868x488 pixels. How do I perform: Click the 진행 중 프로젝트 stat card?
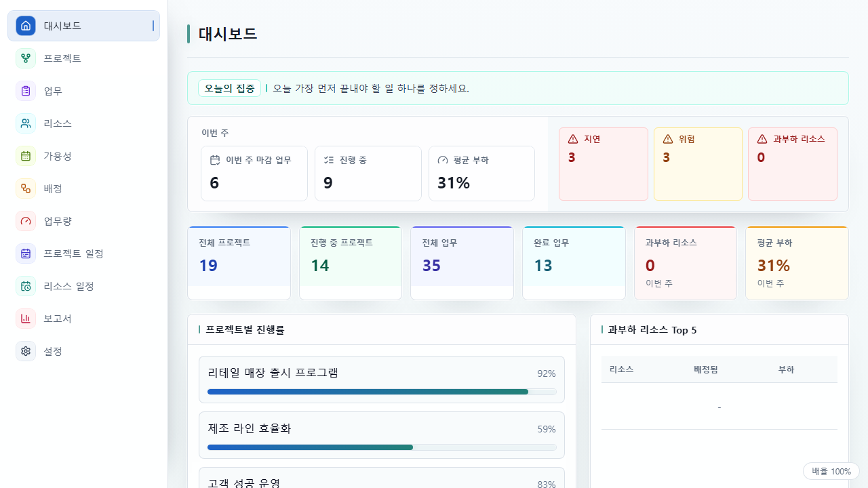click(351, 263)
